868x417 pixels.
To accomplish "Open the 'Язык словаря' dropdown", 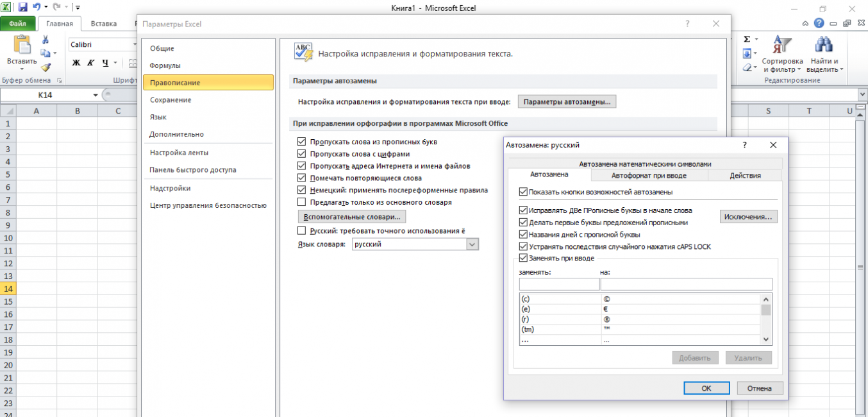I will pos(472,244).
